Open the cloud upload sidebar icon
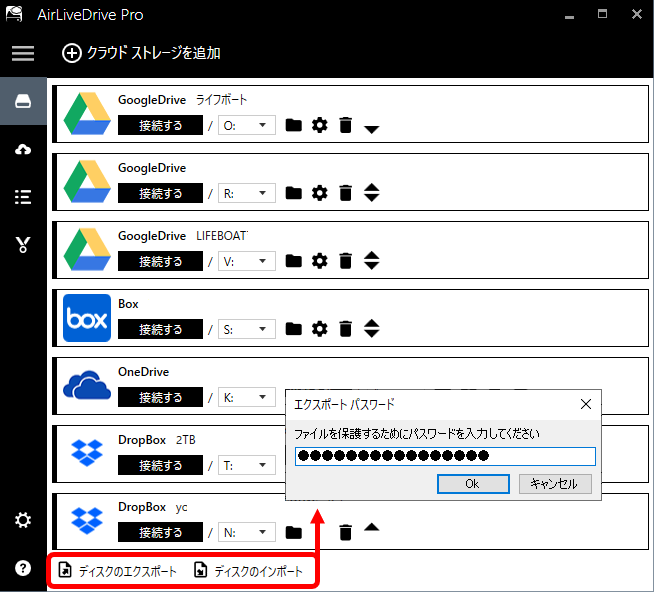Image resolution: width=656 pixels, height=598 pixels. pyautogui.click(x=23, y=149)
